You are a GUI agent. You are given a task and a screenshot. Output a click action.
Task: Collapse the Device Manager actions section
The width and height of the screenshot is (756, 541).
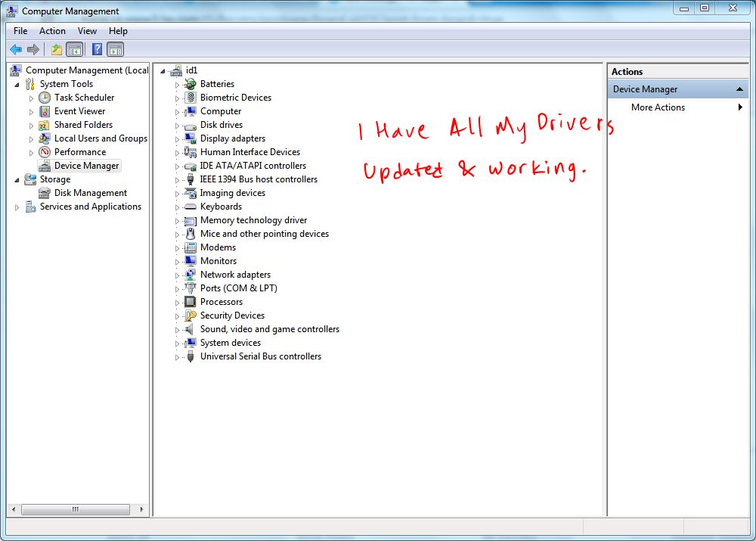point(740,89)
